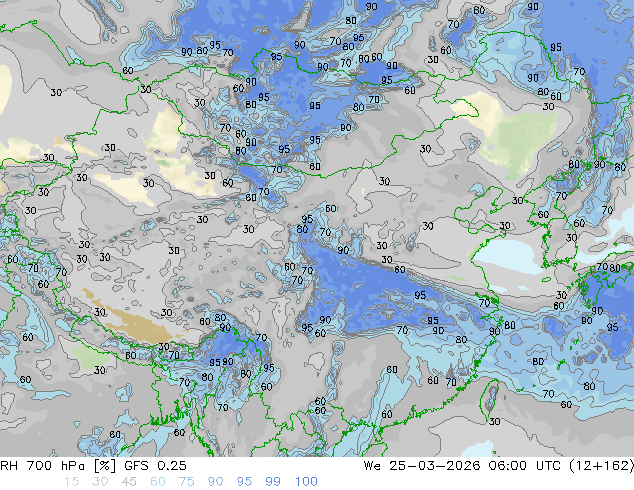This screenshot has height=490, width=634.
Task: Click the "We 25-03-2026" date text
Action: pos(422,466)
